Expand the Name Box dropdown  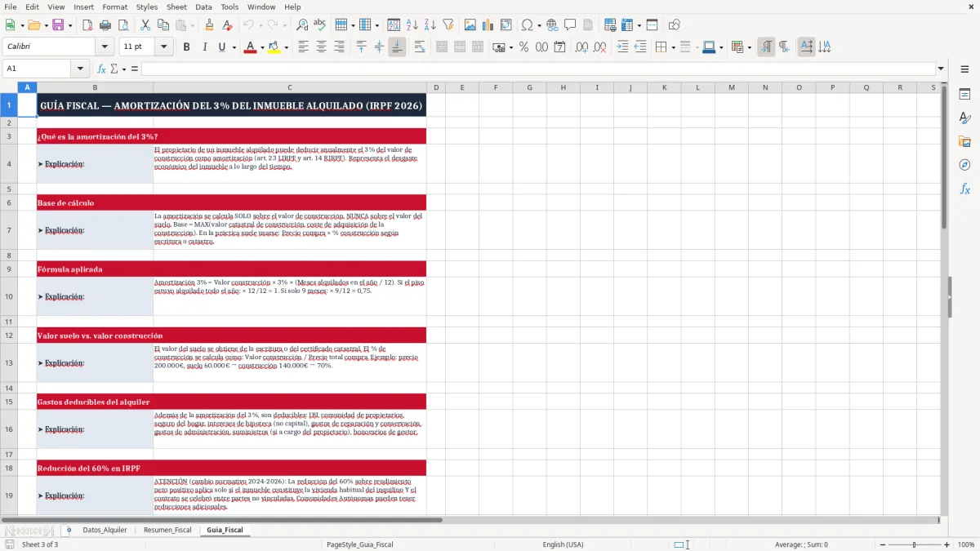(80, 69)
